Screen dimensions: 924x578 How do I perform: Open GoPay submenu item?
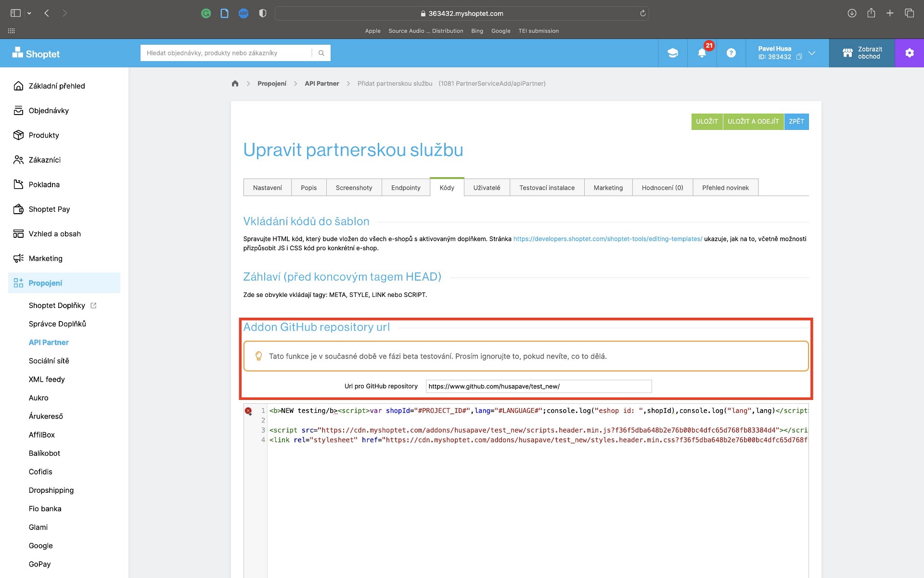click(39, 564)
